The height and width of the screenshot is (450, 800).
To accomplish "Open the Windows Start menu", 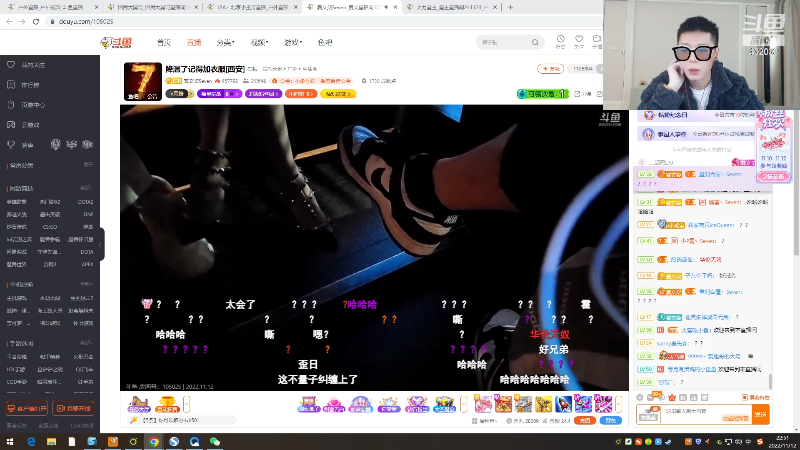I will pyautogui.click(x=10, y=442).
